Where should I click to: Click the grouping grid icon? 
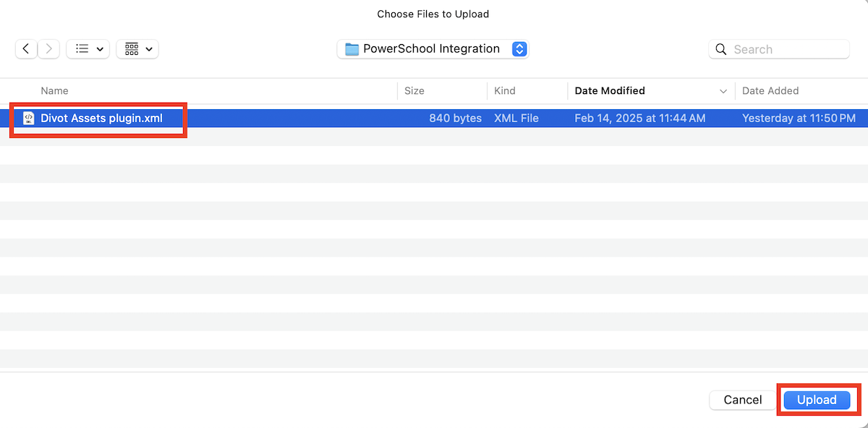(132, 49)
